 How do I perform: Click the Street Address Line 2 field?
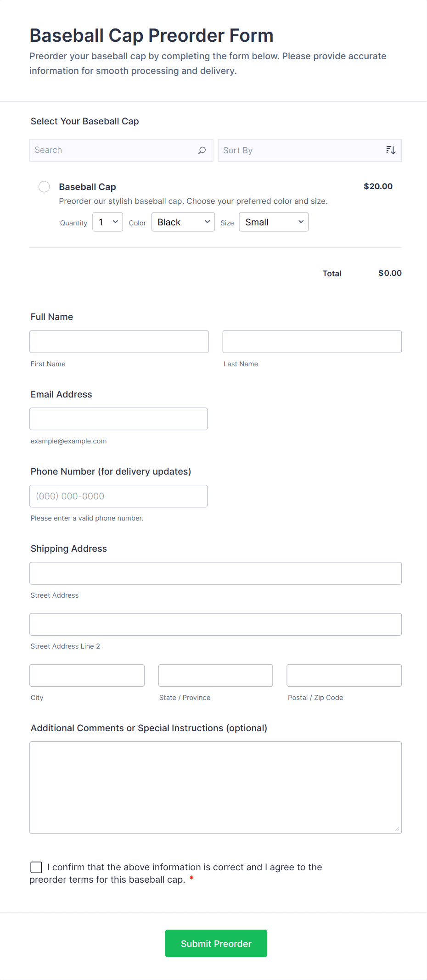click(215, 624)
